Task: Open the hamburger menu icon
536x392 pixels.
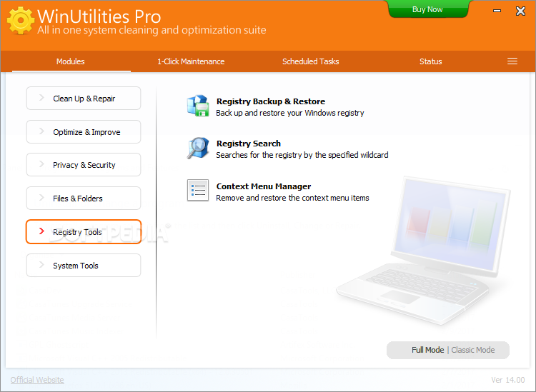Action: [512, 61]
